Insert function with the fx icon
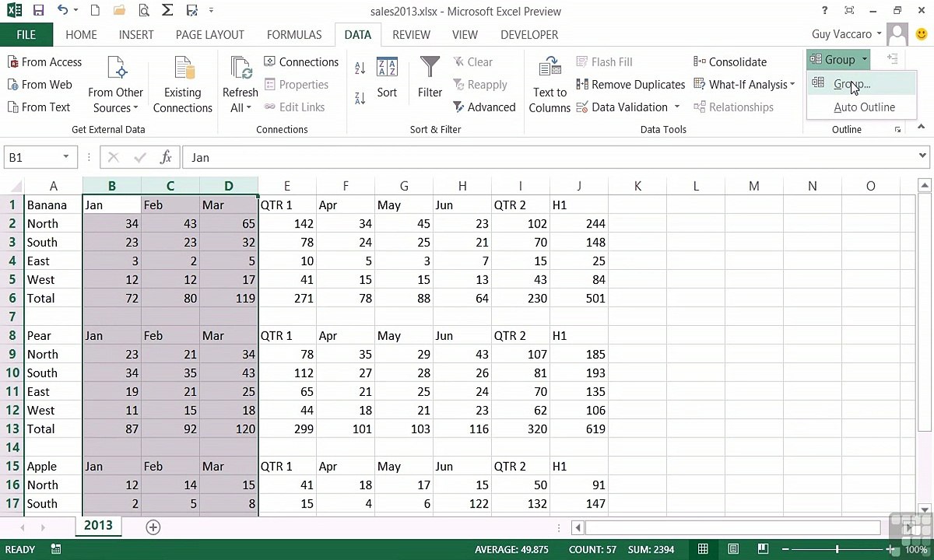 click(x=166, y=157)
